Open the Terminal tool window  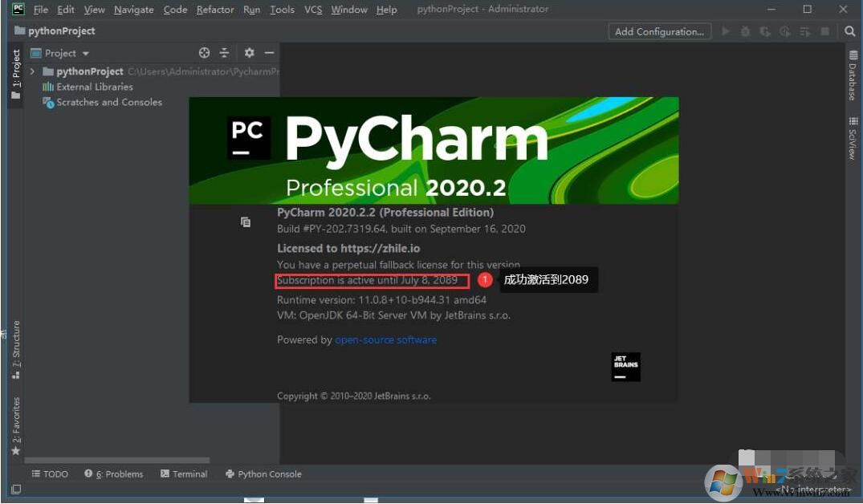pos(184,474)
